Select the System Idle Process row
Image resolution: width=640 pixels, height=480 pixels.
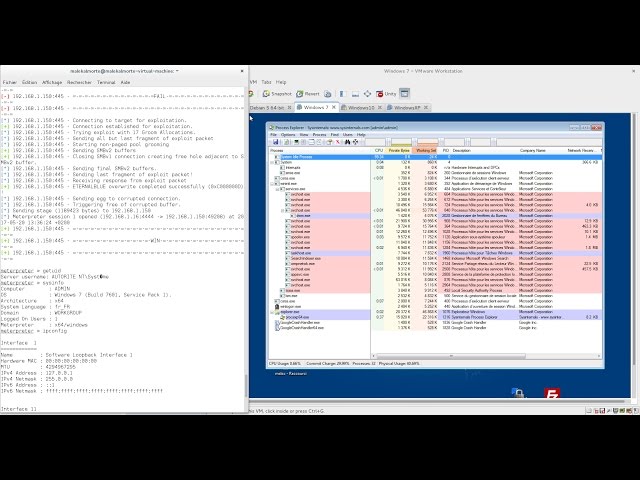435,157
